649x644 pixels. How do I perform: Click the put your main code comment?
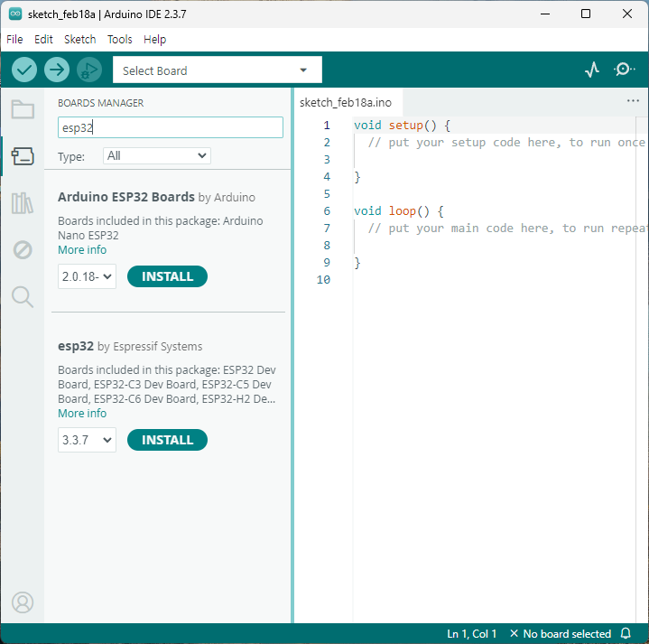[x=506, y=229]
